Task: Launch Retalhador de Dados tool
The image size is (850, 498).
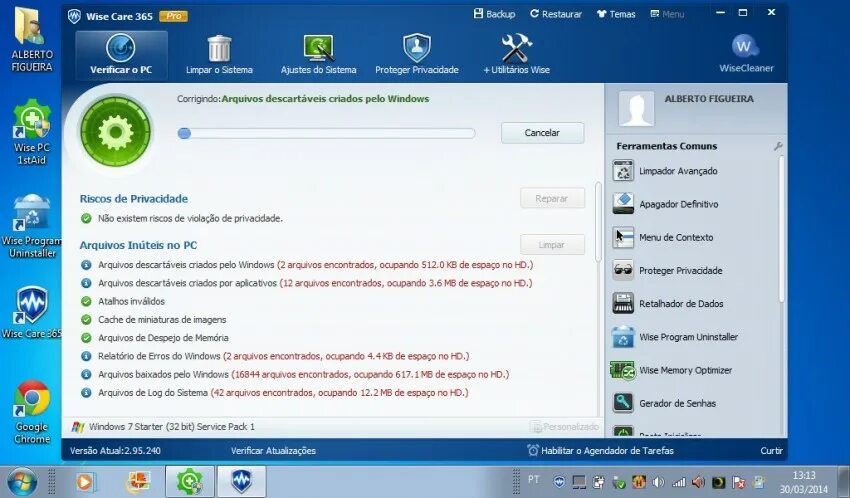Action: (668, 304)
